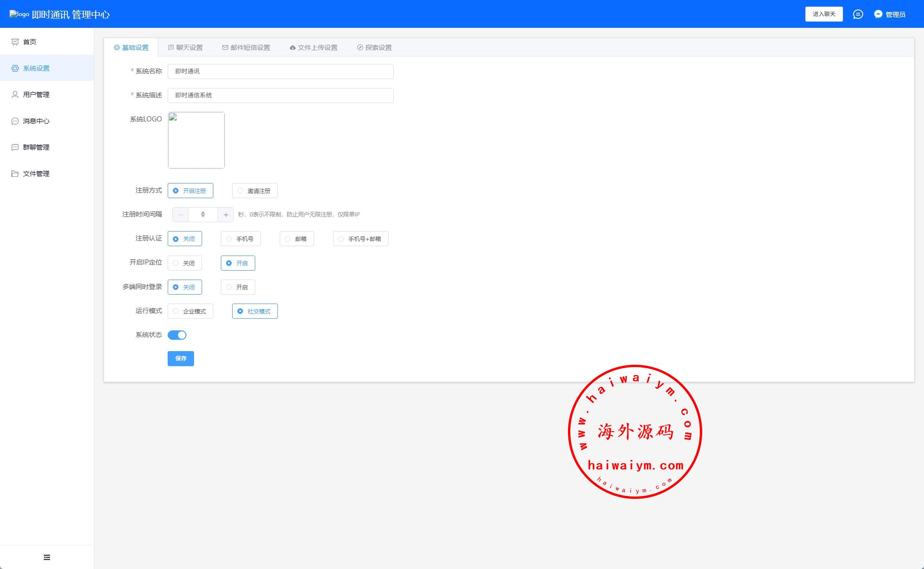Screen dimensions: 924x569
Task: Toggle the 系统状态 switch
Action: [177, 335]
